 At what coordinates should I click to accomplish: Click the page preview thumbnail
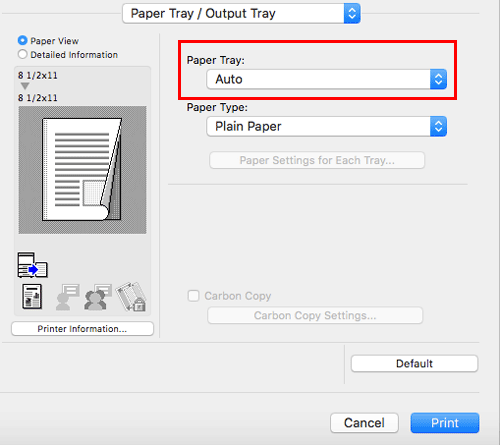pos(82,170)
